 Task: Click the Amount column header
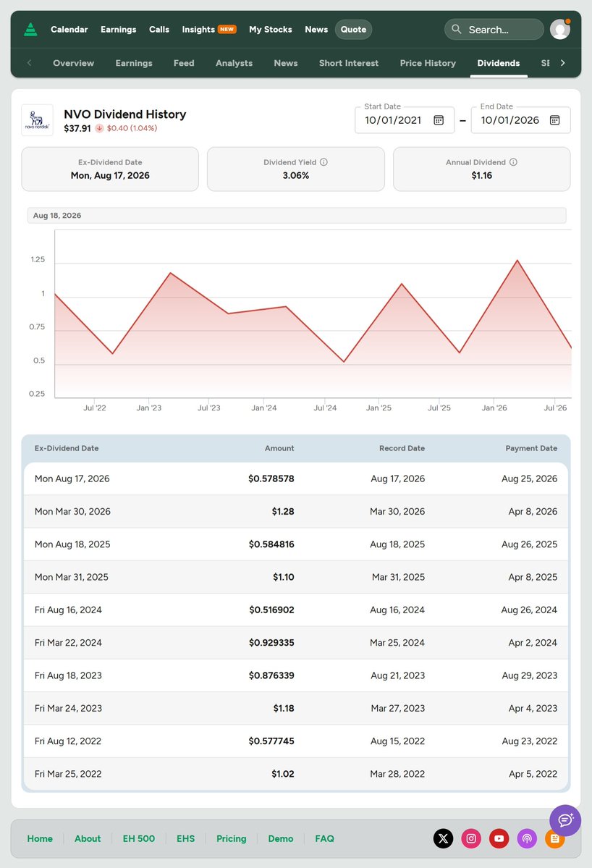[x=279, y=448]
